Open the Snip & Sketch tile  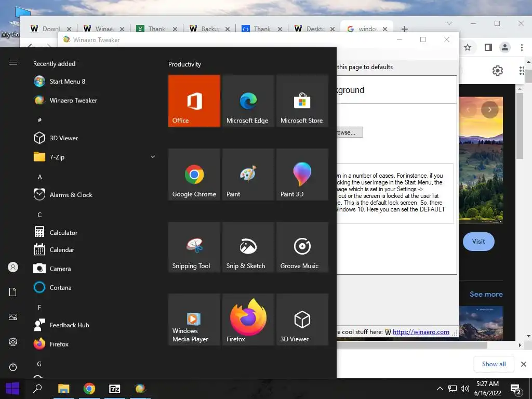(x=248, y=247)
